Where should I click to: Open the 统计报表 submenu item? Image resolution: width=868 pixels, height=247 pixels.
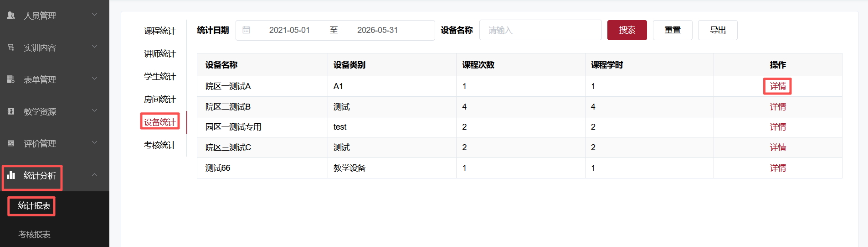[34, 206]
